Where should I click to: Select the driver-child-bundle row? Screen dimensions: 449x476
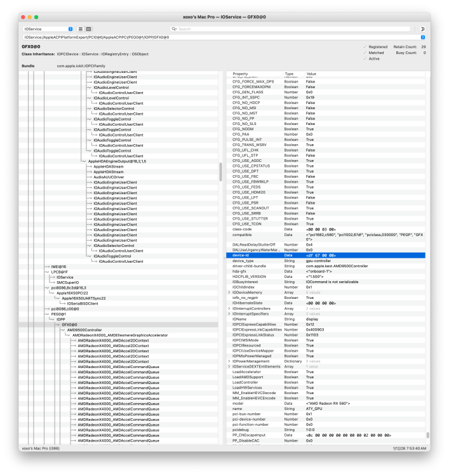(326, 266)
